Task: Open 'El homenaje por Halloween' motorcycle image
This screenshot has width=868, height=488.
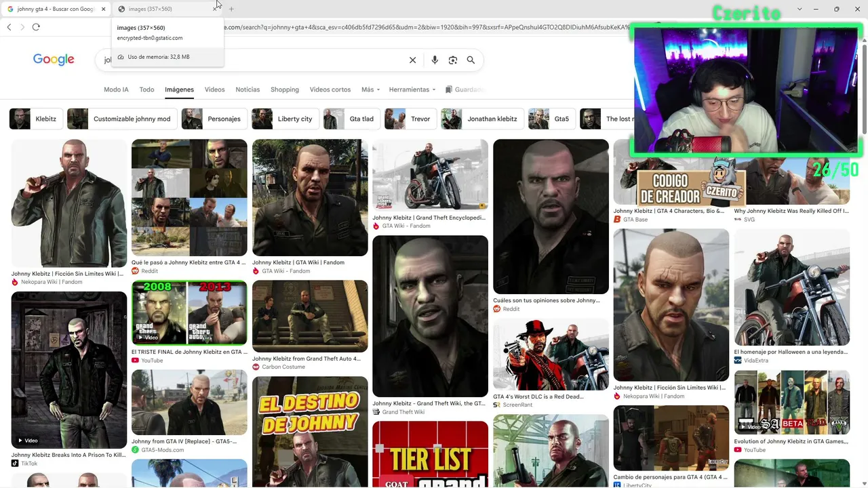Action: tap(792, 287)
